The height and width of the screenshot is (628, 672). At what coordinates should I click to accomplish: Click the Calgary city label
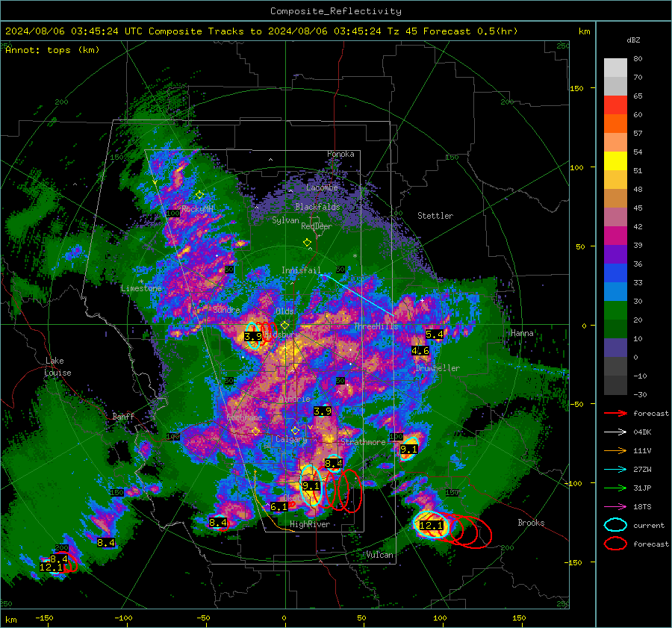coord(291,439)
